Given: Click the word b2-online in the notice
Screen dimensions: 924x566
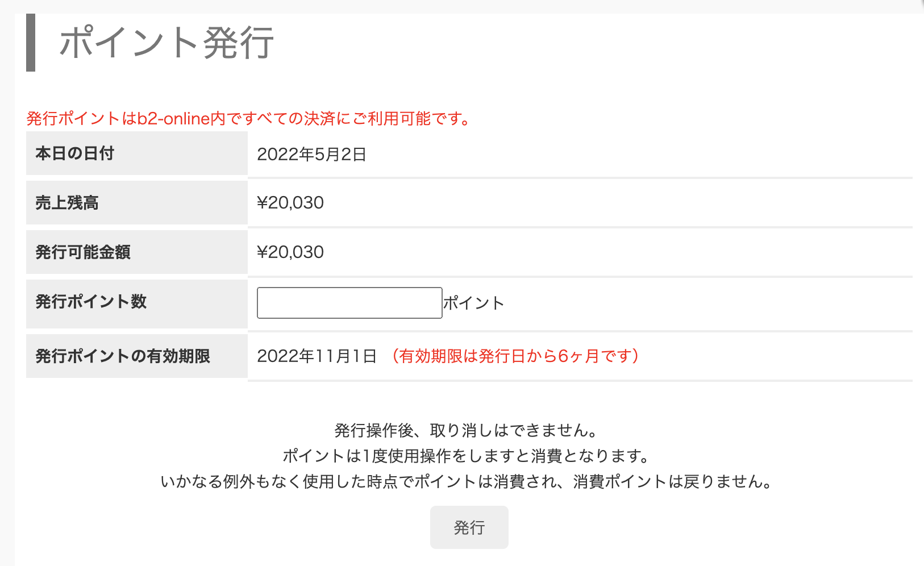Looking at the screenshot, I should coord(174,119).
